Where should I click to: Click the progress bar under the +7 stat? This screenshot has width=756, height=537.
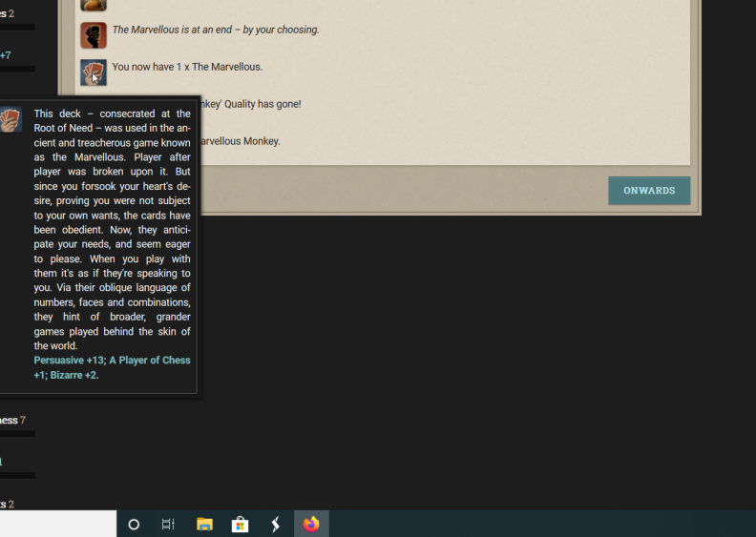tap(17, 69)
